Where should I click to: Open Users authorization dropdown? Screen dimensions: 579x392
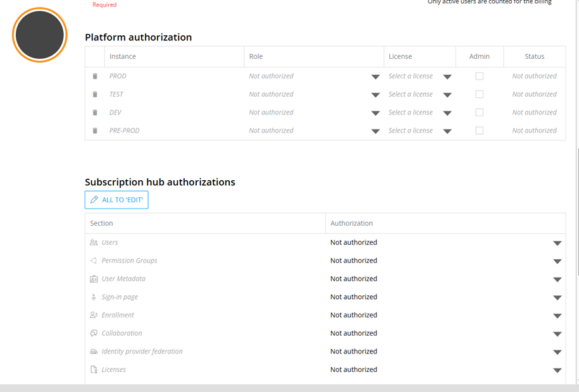(557, 243)
